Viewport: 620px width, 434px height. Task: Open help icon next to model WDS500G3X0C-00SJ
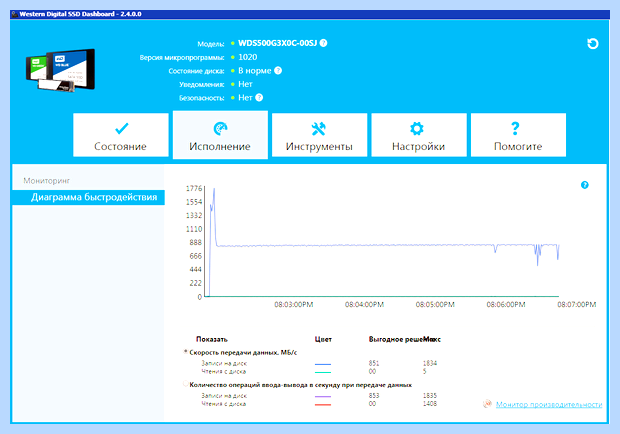click(323, 43)
